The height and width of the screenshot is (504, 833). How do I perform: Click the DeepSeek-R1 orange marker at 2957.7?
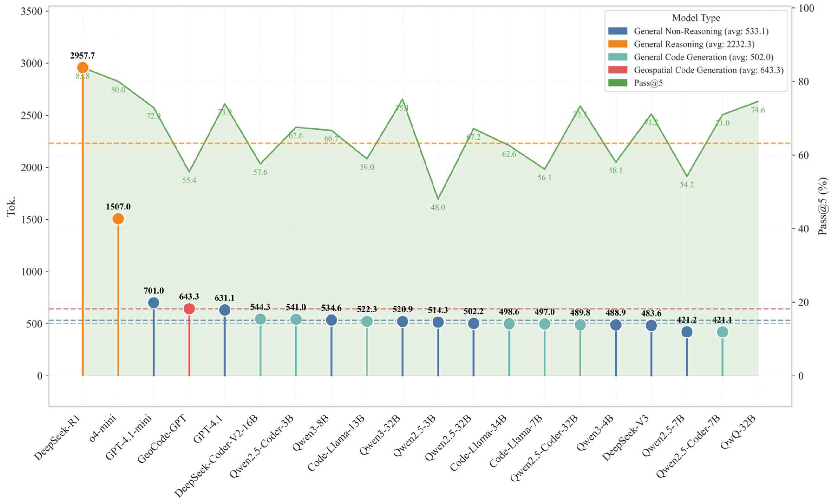(82, 68)
